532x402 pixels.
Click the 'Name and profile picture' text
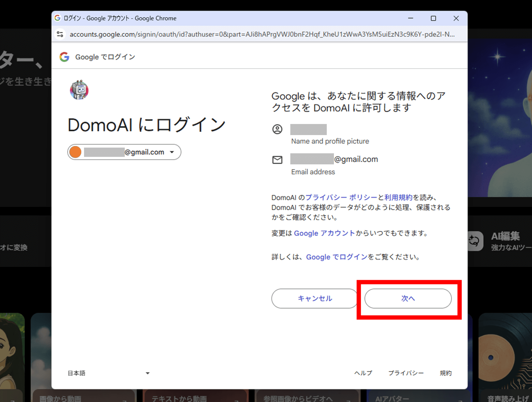tap(330, 141)
